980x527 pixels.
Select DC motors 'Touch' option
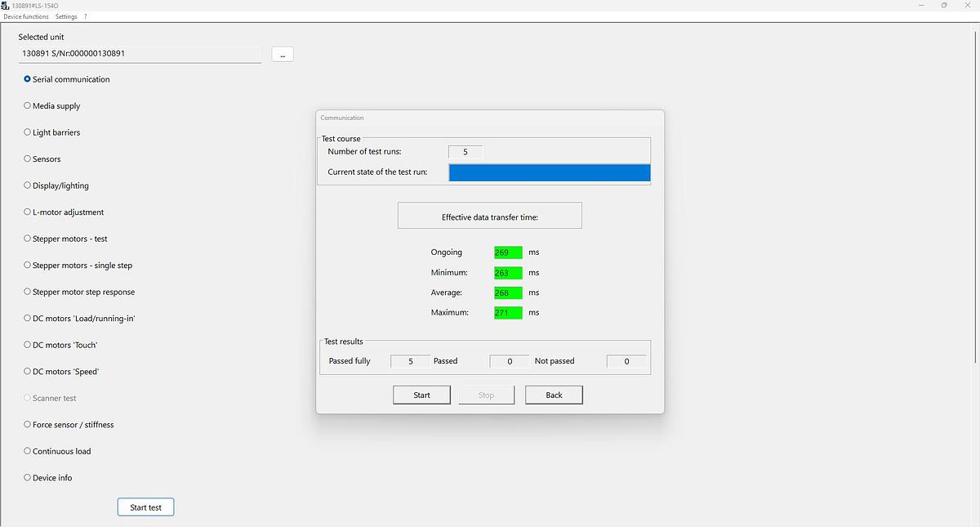coord(28,345)
